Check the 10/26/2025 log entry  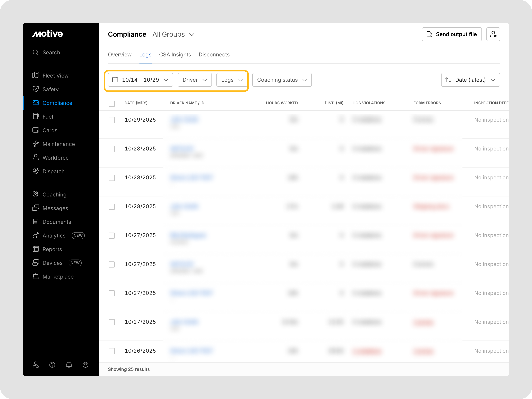pos(112,351)
